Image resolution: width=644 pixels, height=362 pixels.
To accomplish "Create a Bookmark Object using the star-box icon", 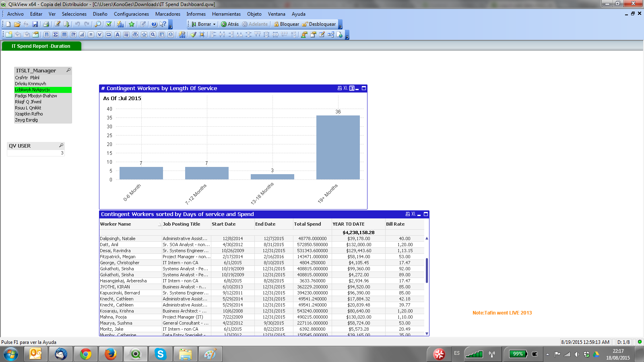I will tap(144, 35).
